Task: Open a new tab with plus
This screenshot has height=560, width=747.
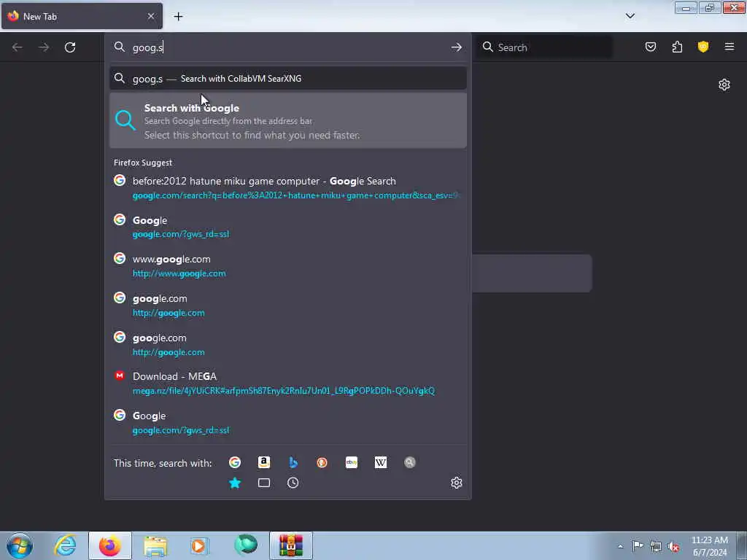Action: coord(178,17)
